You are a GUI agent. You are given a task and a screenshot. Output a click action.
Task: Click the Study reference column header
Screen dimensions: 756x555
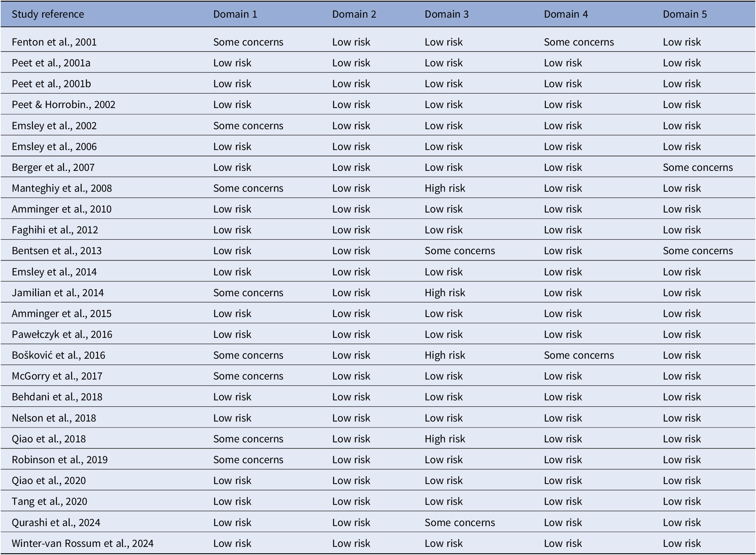(x=48, y=14)
